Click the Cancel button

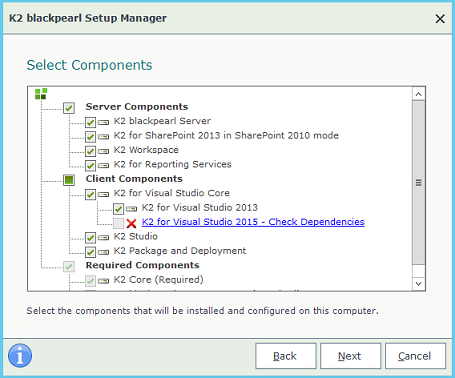415,356
